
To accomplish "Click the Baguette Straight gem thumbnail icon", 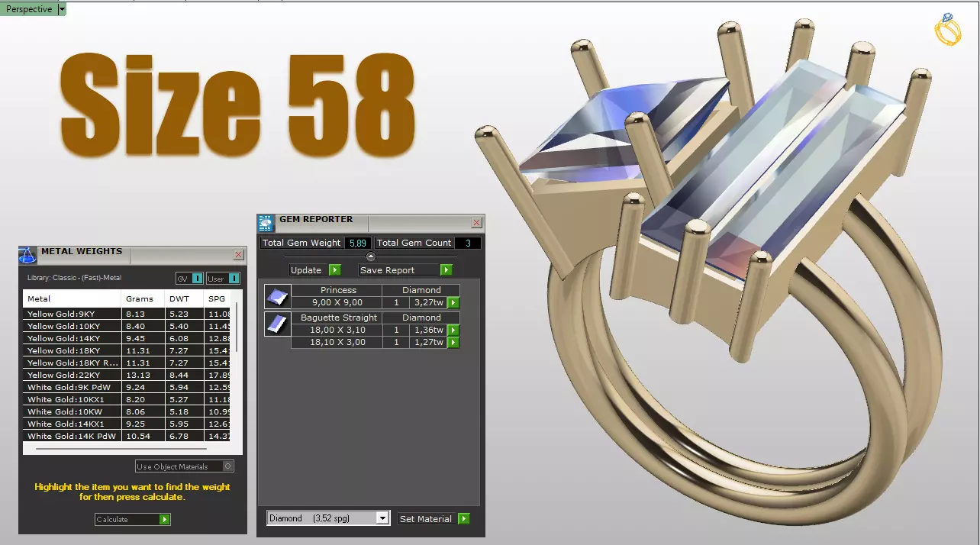I will coord(277,324).
